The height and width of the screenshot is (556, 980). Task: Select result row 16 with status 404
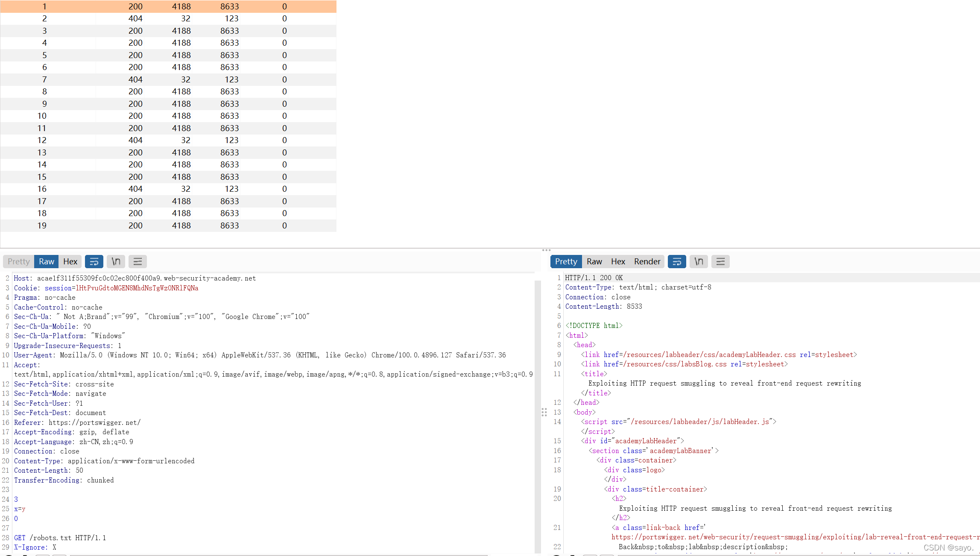coord(168,189)
